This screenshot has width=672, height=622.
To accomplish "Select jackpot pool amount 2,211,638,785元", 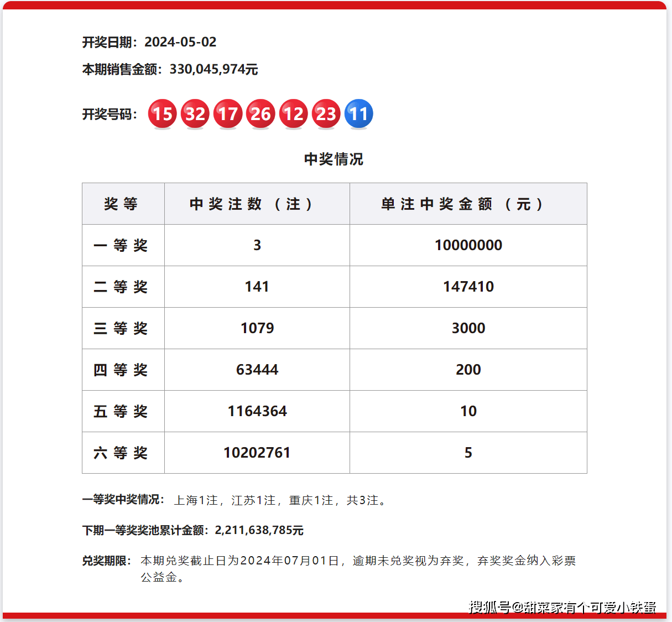I will coord(259,530).
